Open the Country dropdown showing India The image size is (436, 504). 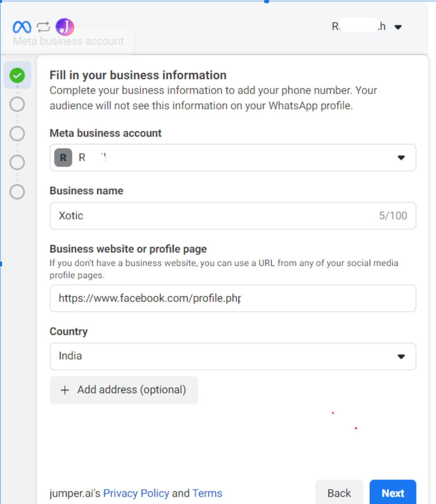401,356
